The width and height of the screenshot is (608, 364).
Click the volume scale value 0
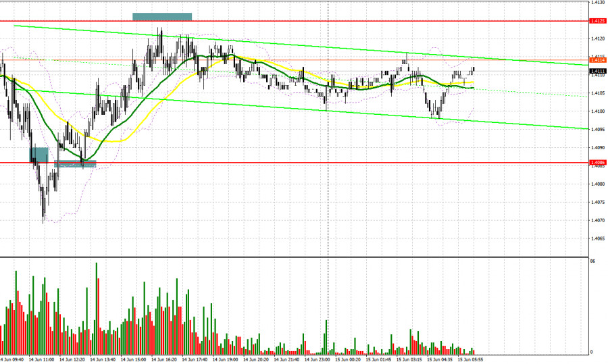591,352
